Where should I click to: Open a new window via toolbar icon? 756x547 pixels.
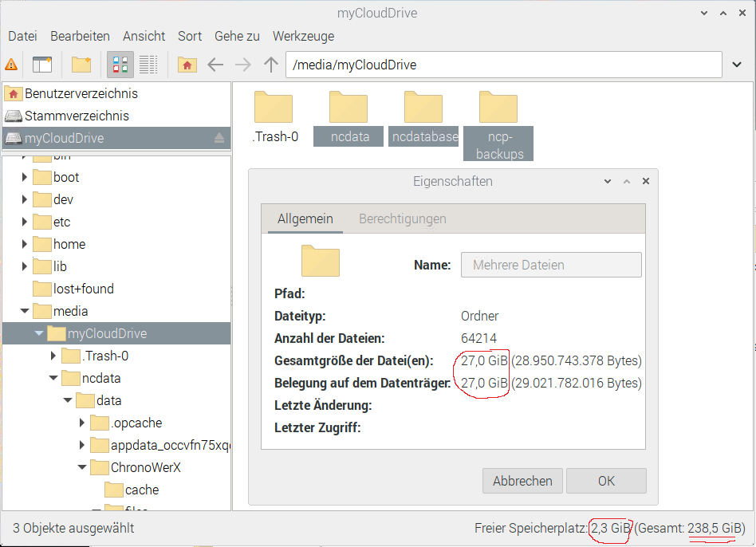[41, 65]
